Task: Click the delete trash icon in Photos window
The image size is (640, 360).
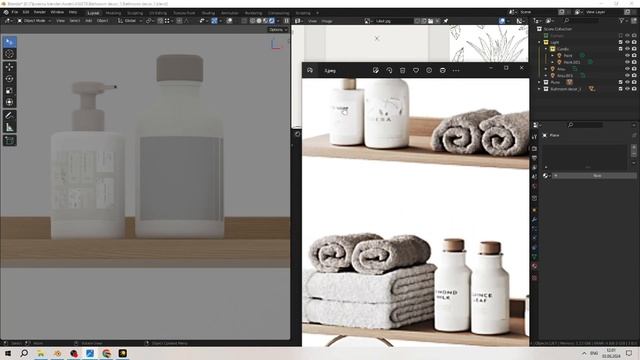Action: [x=402, y=70]
